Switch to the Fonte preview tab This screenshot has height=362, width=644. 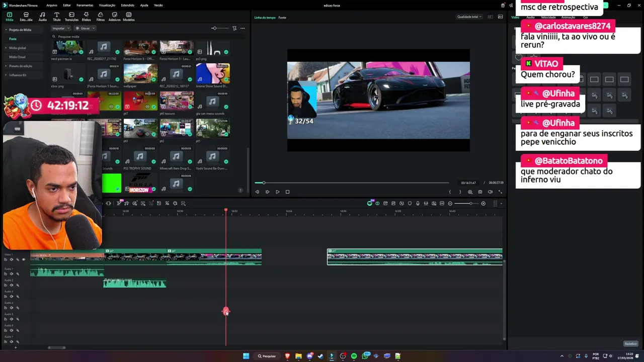tap(282, 18)
